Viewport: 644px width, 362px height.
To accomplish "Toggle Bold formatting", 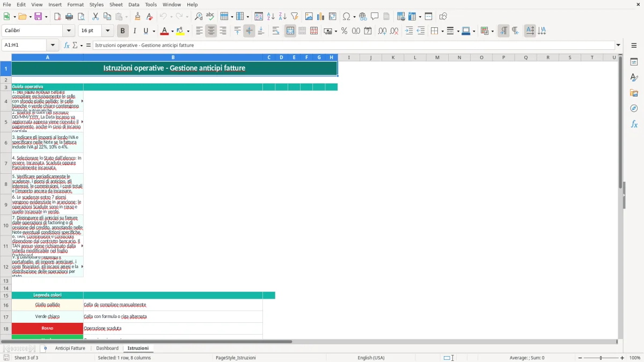I will (123, 31).
